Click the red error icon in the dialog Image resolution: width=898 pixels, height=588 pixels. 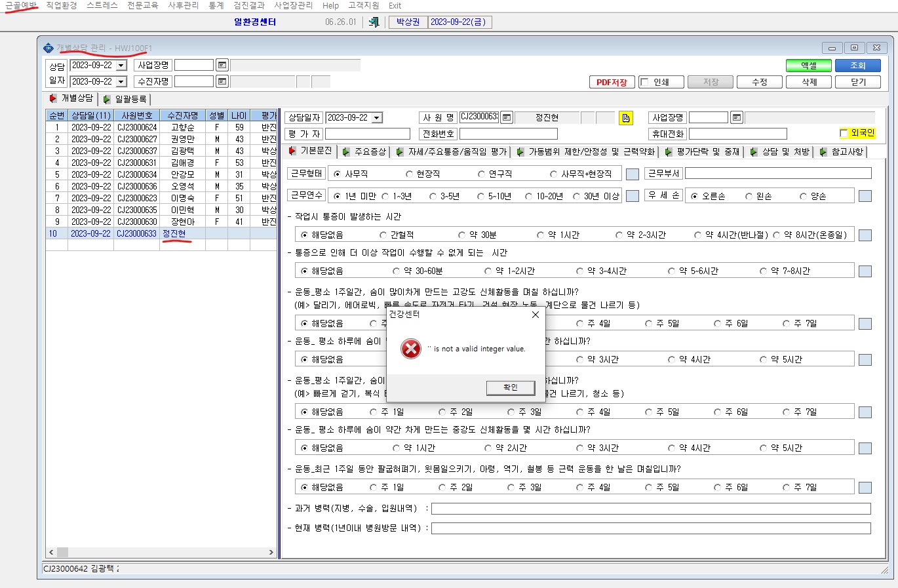(411, 349)
